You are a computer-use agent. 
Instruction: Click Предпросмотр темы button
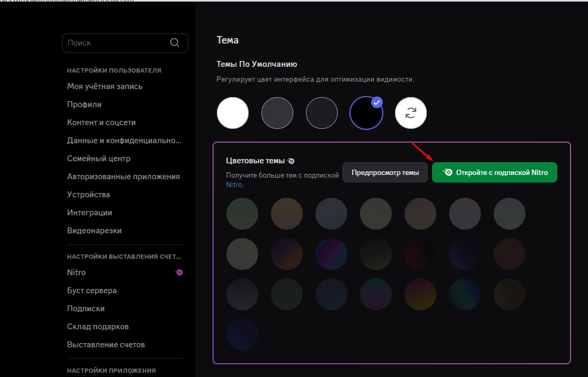pyautogui.click(x=385, y=172)
